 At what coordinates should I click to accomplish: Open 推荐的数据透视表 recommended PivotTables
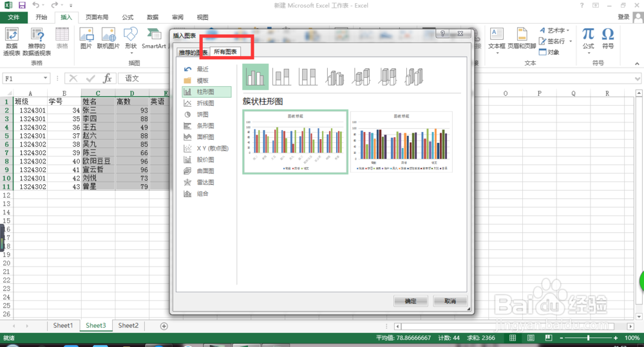coord(37,41)
